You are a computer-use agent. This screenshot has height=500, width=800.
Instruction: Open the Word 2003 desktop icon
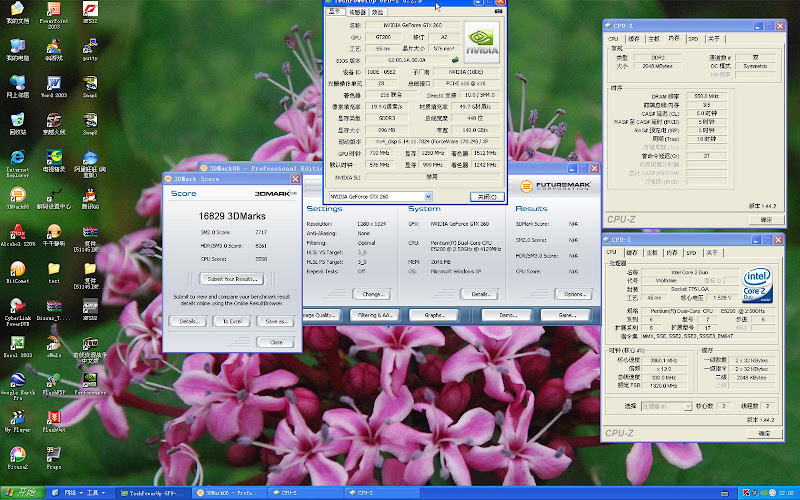[x=54, y=87]
